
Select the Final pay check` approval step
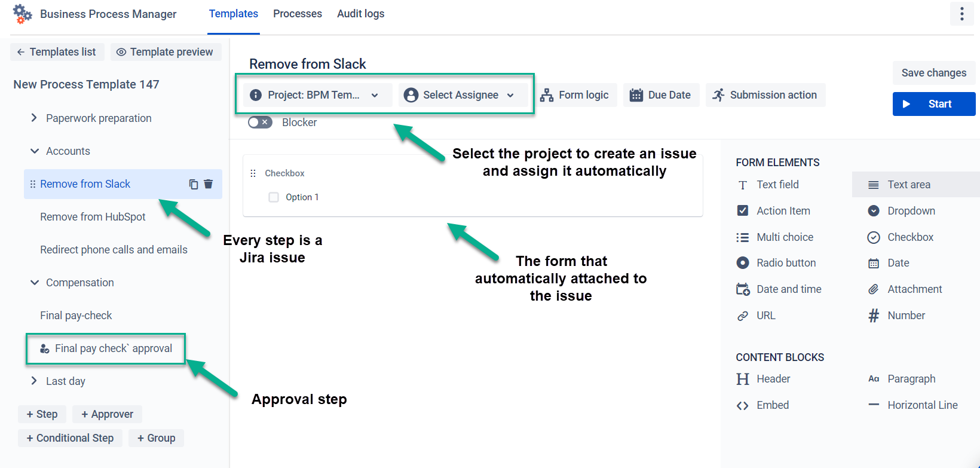[x=106, y=348]
